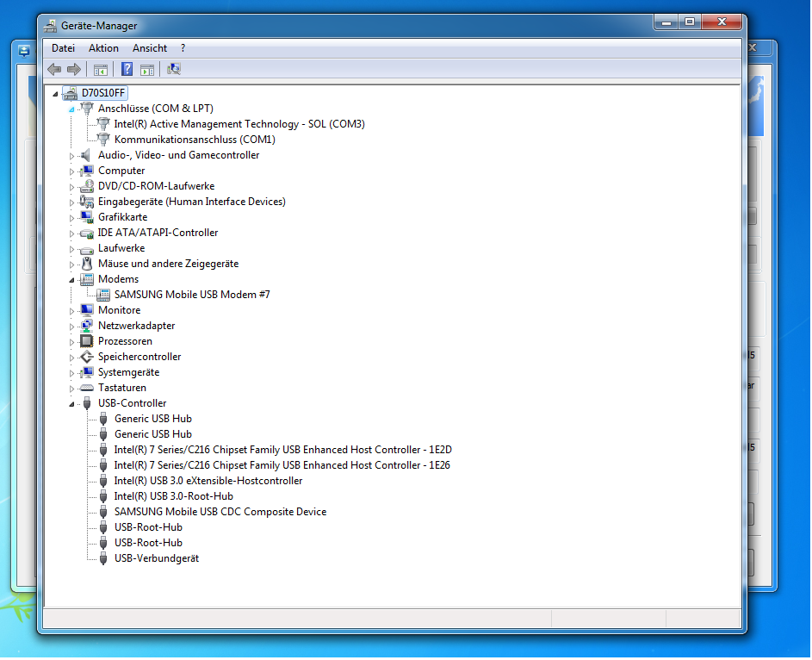Click the blue question mark help icon
Viewport: 812px width, 660px height.
coord(127,70)
